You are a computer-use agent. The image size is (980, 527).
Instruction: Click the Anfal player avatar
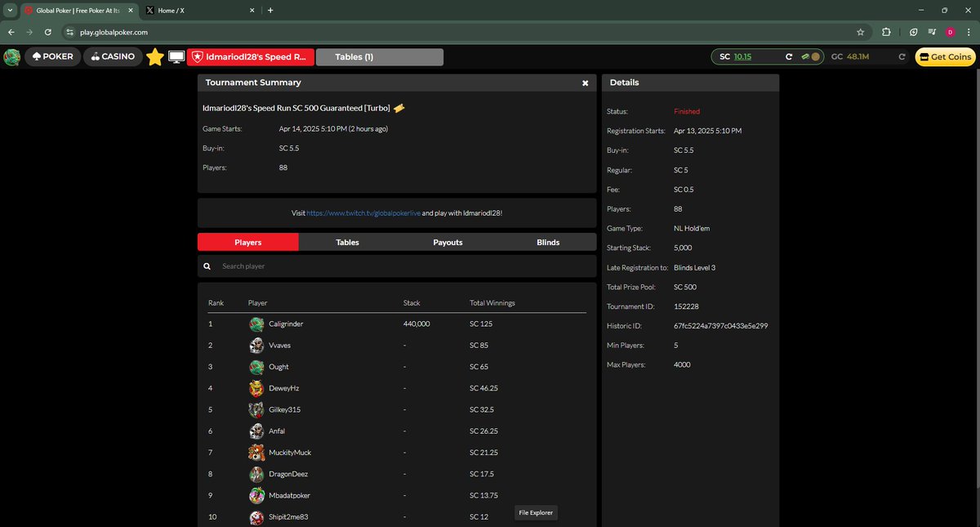click(256, 431)
